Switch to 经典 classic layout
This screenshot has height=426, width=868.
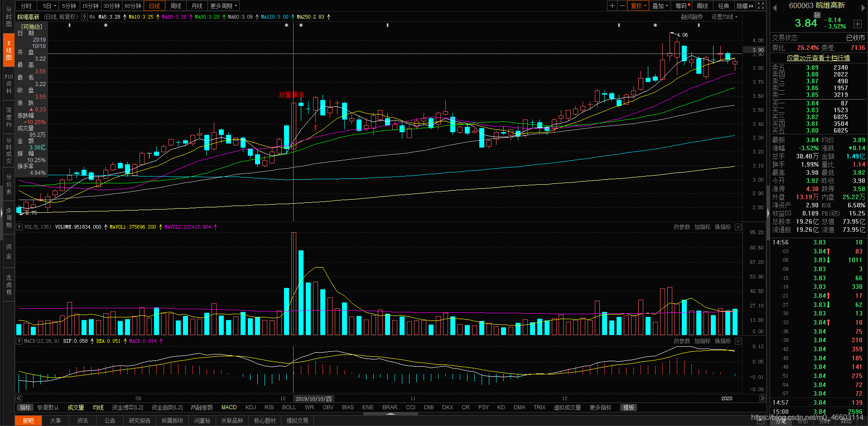tap(723, 6)
